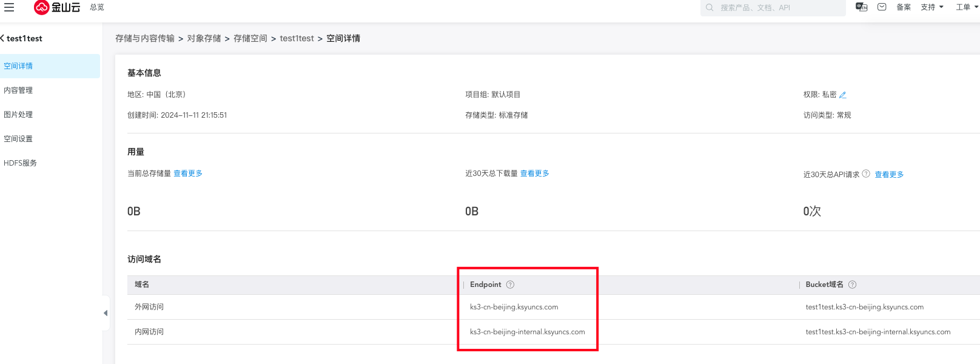Go back using arrow beside test1test
The image size is (980, 364).
click(2, 38)
